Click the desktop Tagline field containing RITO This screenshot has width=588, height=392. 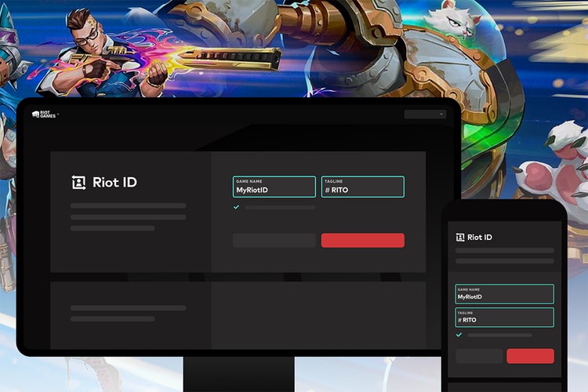pyautogui.click(x=362, y=187)
